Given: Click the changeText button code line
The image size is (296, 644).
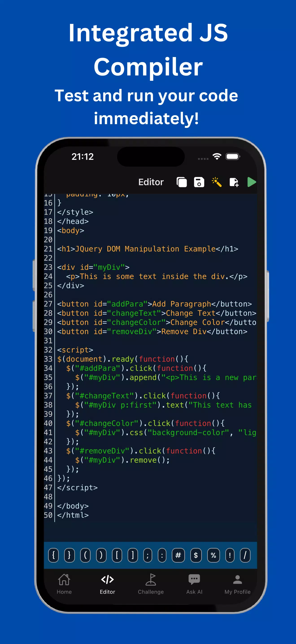Looking at the screenshot, I should click(x=157, y=313).
